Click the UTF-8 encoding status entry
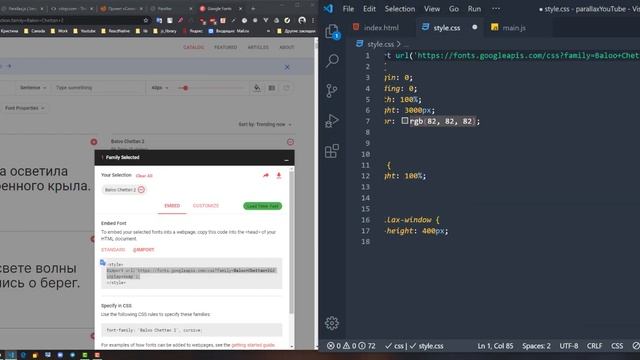 pyautogui.click(x=569, y=346)
